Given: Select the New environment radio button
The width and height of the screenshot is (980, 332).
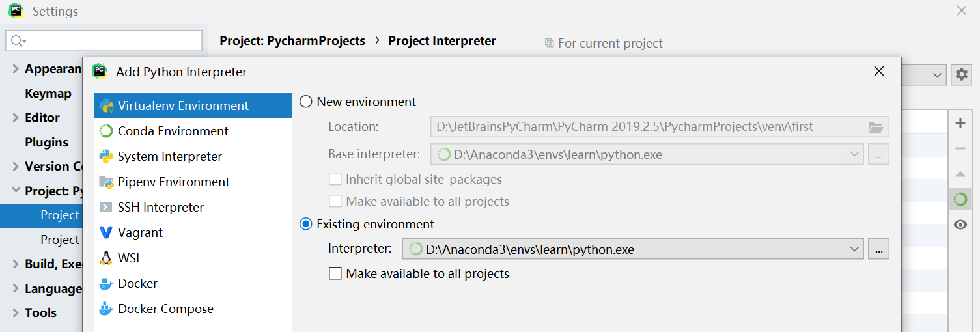Looking at the screenshot, I should click(306, 102).
